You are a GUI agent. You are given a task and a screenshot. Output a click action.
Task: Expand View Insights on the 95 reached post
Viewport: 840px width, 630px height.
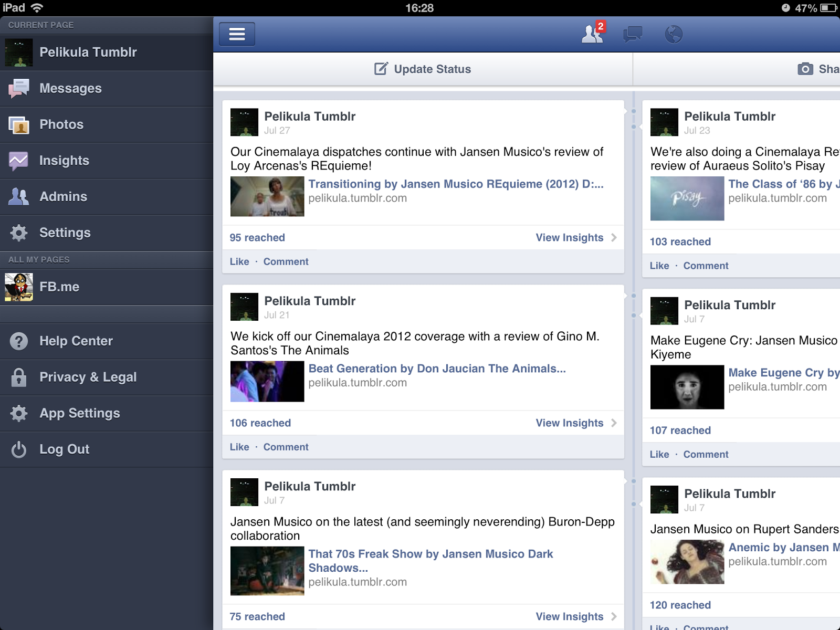point(576,237)
